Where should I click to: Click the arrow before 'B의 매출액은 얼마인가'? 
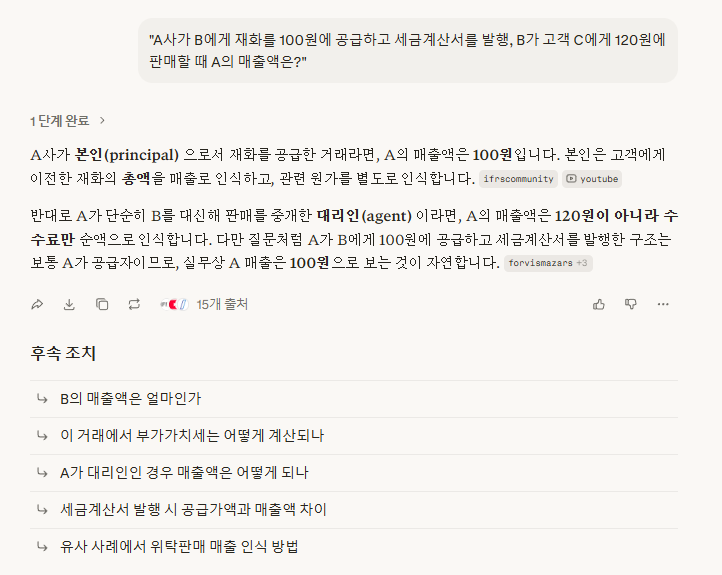pyautogui.click(x=42, y=399)
